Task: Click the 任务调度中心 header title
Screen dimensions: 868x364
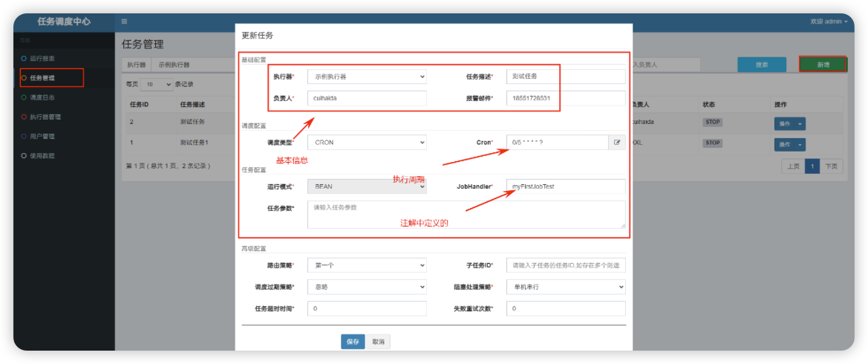Action: pyautogui.click(x=64, y=22)
